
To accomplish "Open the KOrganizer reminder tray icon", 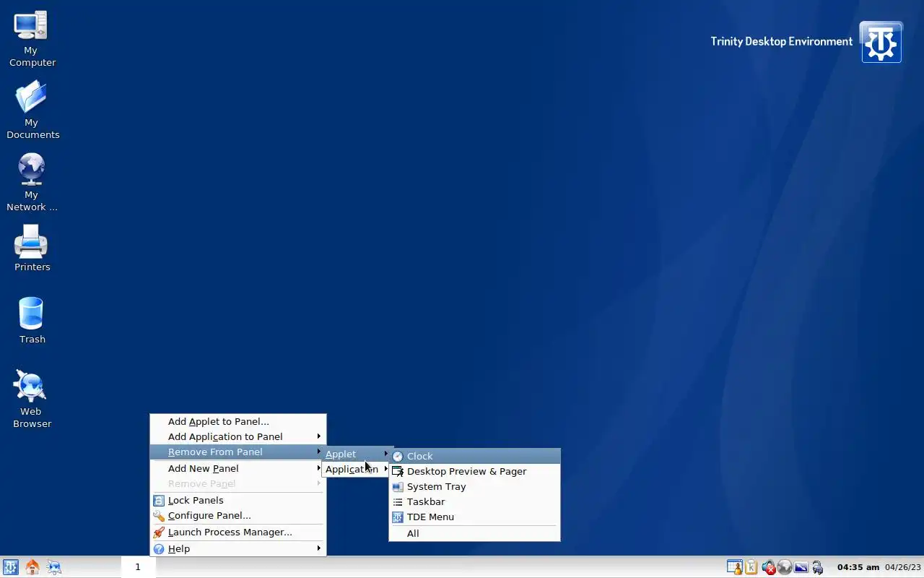I will (734, 567).
